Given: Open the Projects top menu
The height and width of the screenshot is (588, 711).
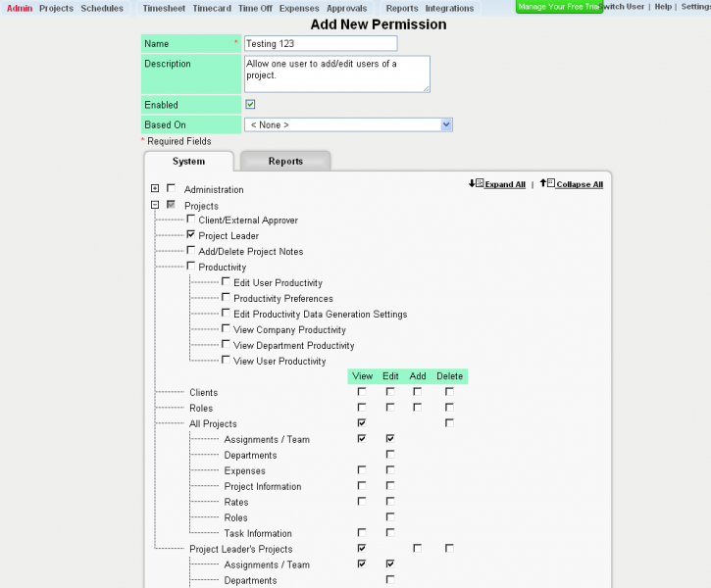Looking at the screenshot, I should pyautogui.click(x=56, y=8).
